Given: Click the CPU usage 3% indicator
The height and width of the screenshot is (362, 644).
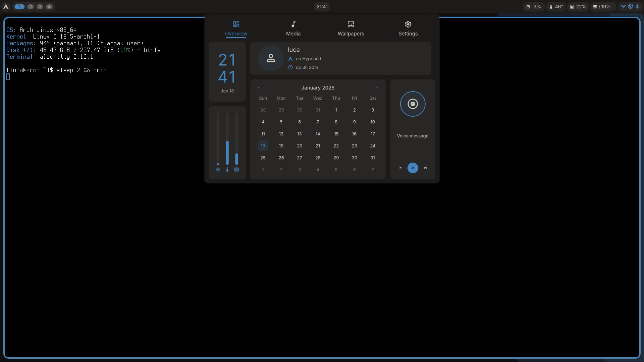Looking at the screenshot, I should 533,6.
